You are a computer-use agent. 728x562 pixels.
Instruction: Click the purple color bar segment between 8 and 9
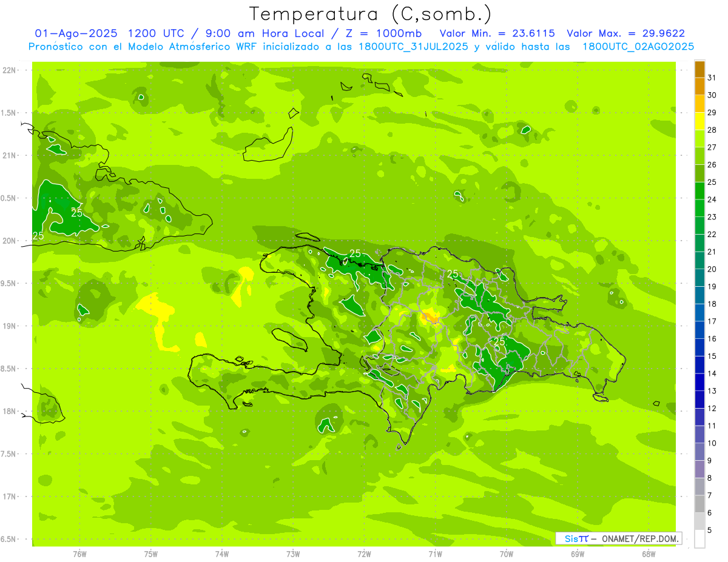(699, 469)
